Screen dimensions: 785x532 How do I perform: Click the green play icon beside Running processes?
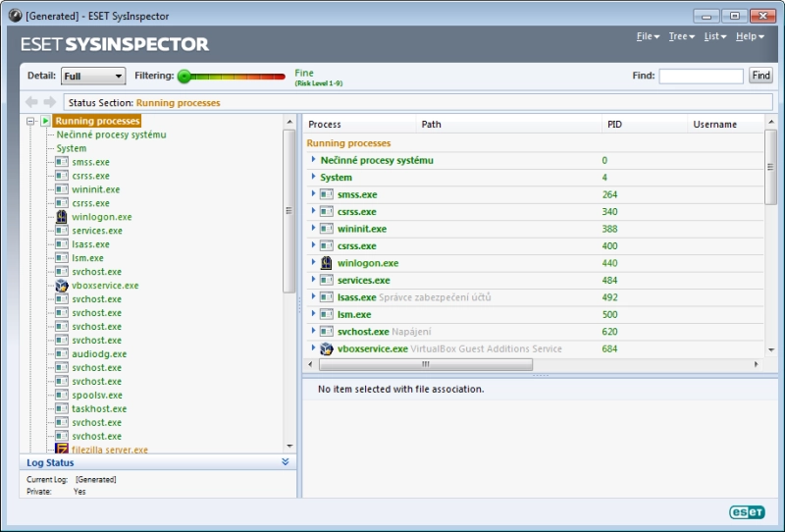45,121
